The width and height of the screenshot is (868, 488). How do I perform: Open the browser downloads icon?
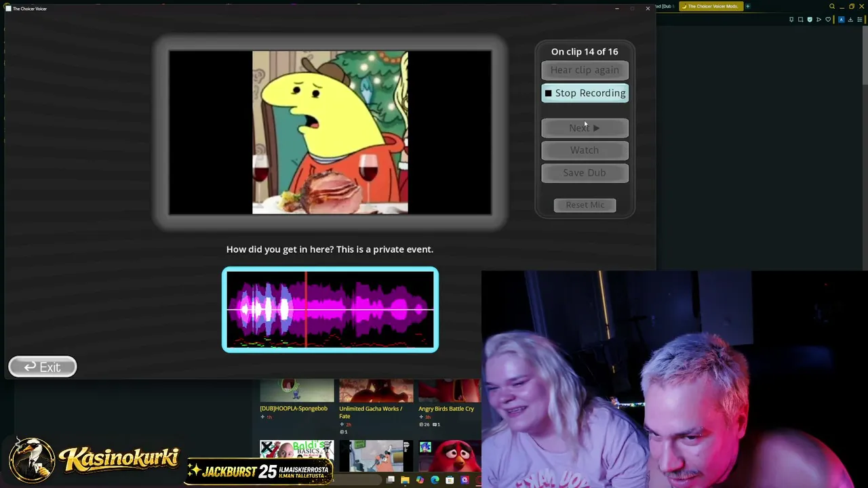point(850,20)
